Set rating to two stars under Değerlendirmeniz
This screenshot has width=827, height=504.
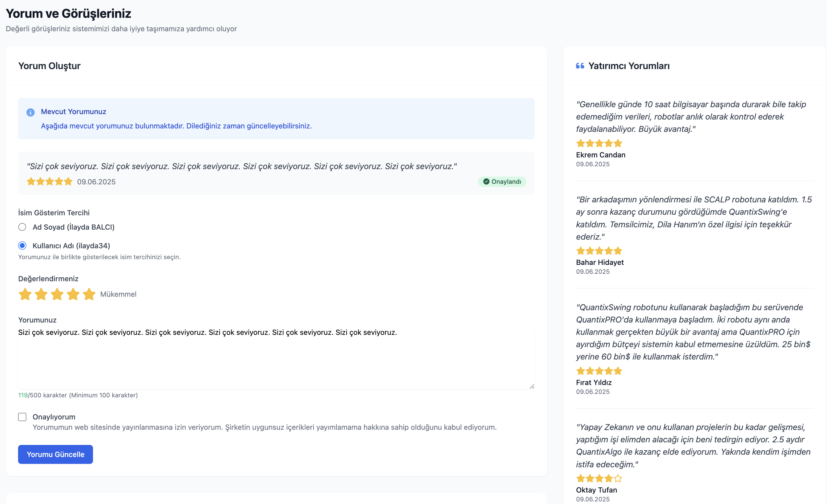41,294
